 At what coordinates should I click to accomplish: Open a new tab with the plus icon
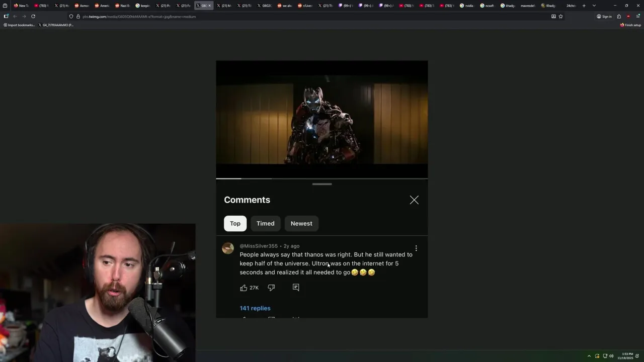pos(584,6)
